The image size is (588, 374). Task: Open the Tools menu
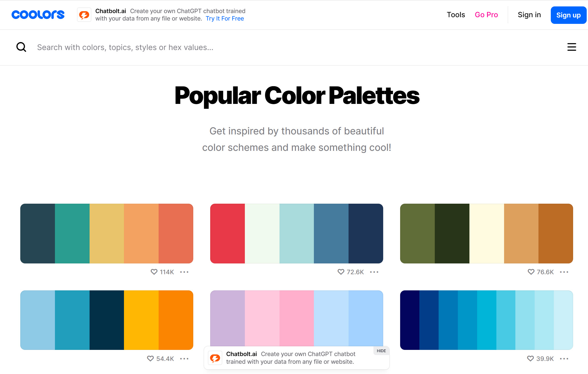pyautogui.click(x=456, y=15)
